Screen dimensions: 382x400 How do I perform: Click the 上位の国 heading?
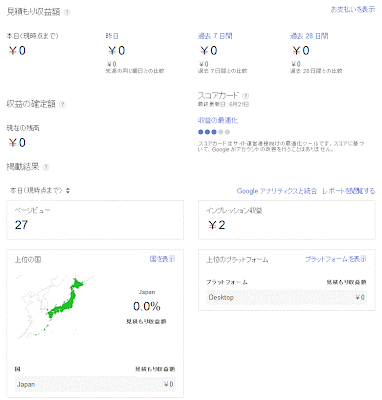tap(28, 260)
